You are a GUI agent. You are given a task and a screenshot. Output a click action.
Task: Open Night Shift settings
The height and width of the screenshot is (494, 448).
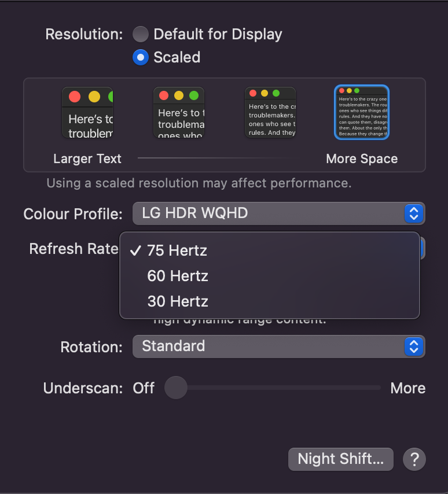point(340,459)
